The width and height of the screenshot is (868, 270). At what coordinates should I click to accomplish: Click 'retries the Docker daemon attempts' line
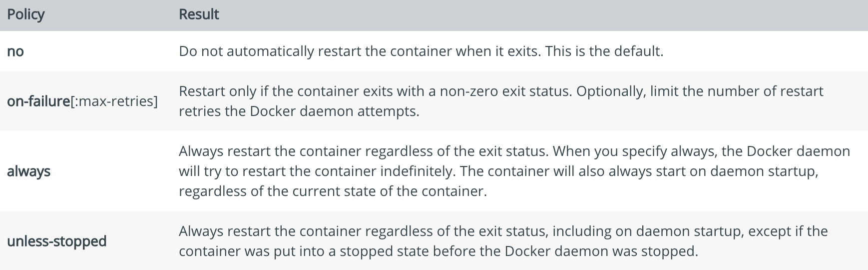pyautogui.click(x=299, y=111)
